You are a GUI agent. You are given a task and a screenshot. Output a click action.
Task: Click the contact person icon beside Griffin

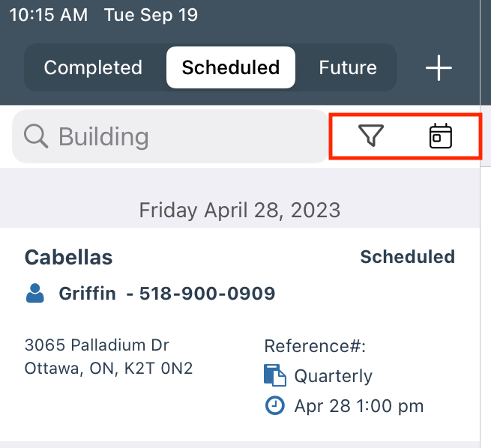click(35, 294)
